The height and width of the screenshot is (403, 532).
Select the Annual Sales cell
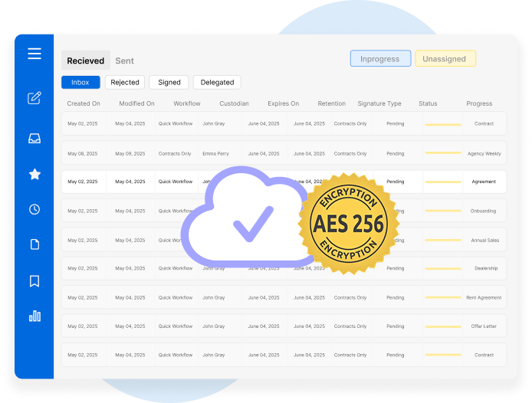[484, 240]
